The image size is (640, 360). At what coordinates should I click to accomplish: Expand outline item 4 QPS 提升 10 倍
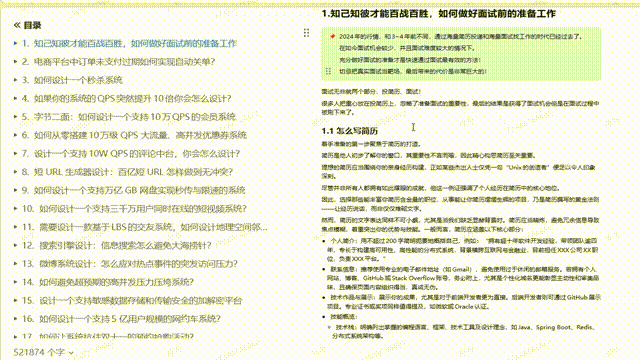point(16,98)
